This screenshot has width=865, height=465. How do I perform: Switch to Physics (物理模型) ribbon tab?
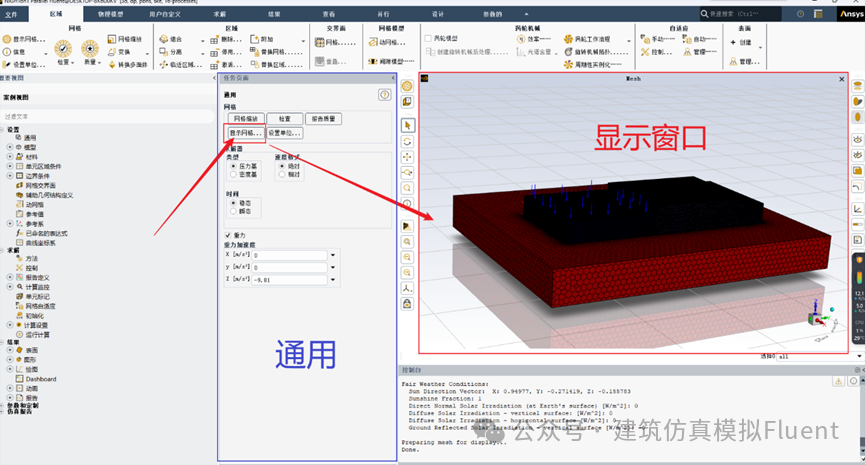pos(110,14)
